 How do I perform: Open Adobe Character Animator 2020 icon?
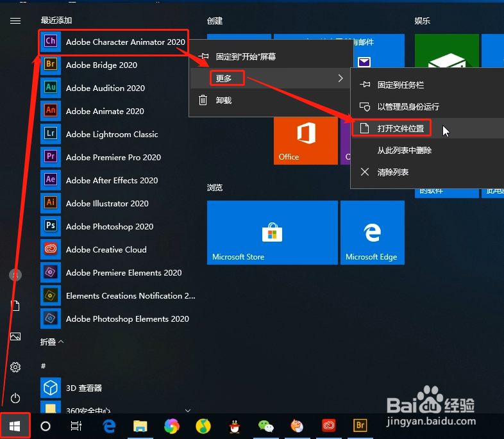(x=51, y=42)
